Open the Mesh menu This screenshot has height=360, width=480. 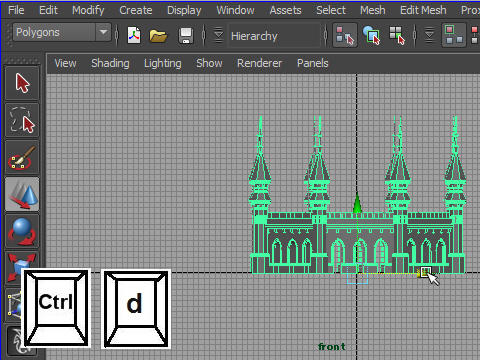(373, 10)
